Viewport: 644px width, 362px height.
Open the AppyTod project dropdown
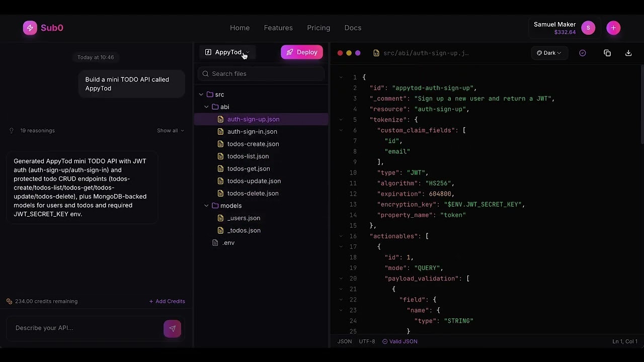click(227, 52)
